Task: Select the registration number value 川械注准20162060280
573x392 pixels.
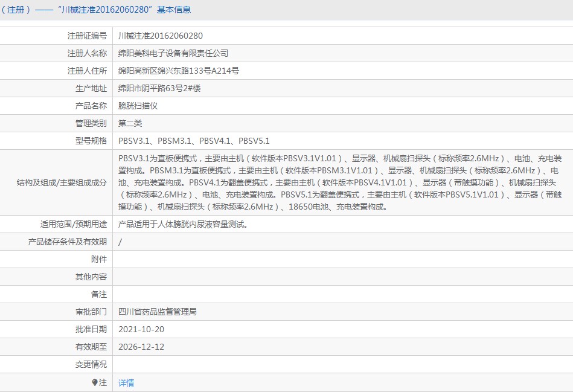Action: coord(161,36)
